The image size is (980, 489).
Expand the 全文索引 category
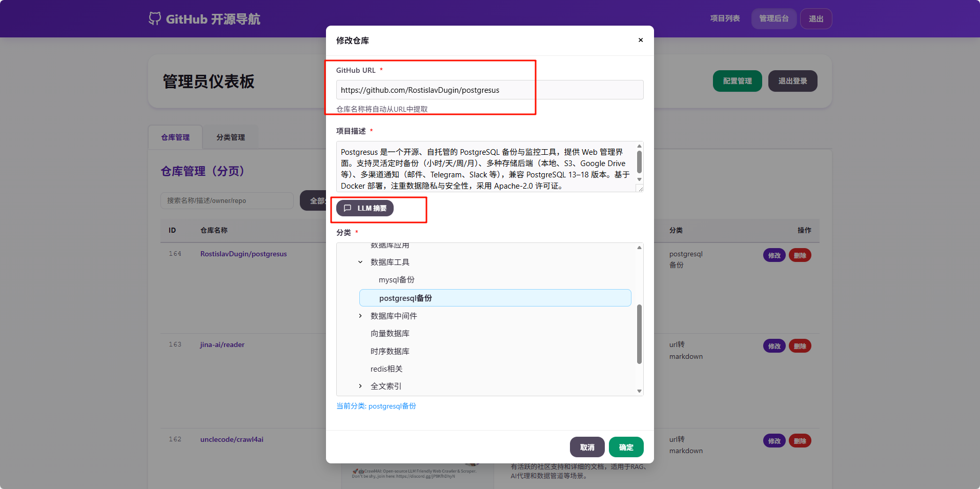[x=360, y=386]
